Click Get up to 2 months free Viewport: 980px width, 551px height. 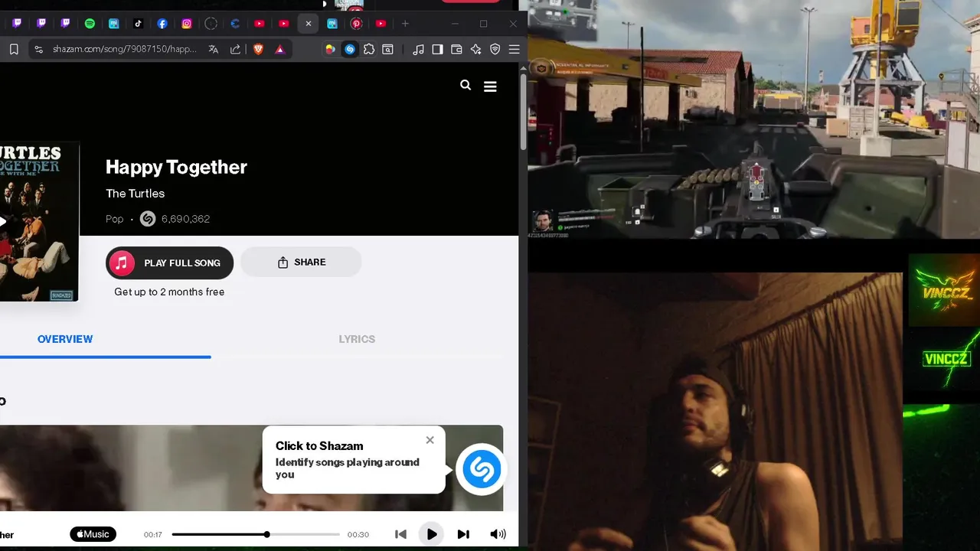point(169,292)
